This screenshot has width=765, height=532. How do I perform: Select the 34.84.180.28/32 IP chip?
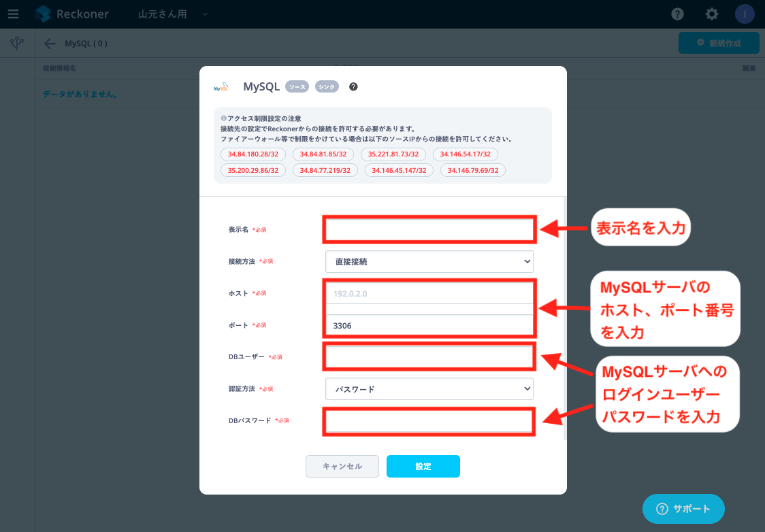click(253, 154)
